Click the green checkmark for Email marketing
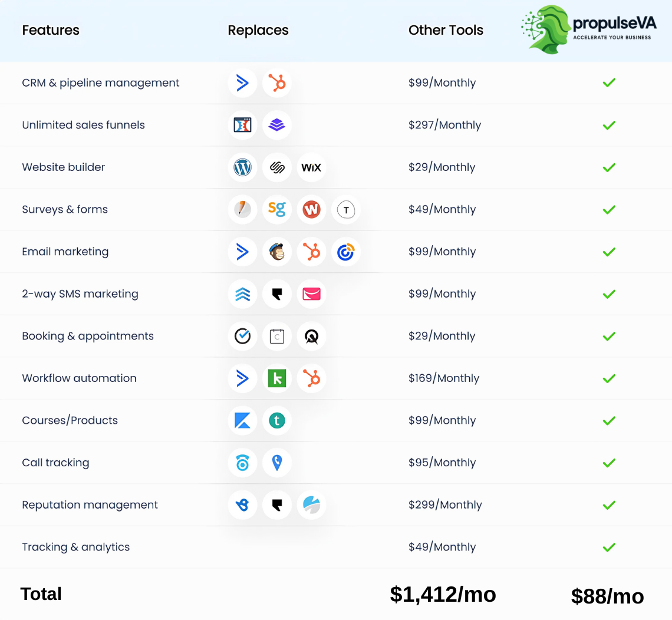 coord(609,252)
